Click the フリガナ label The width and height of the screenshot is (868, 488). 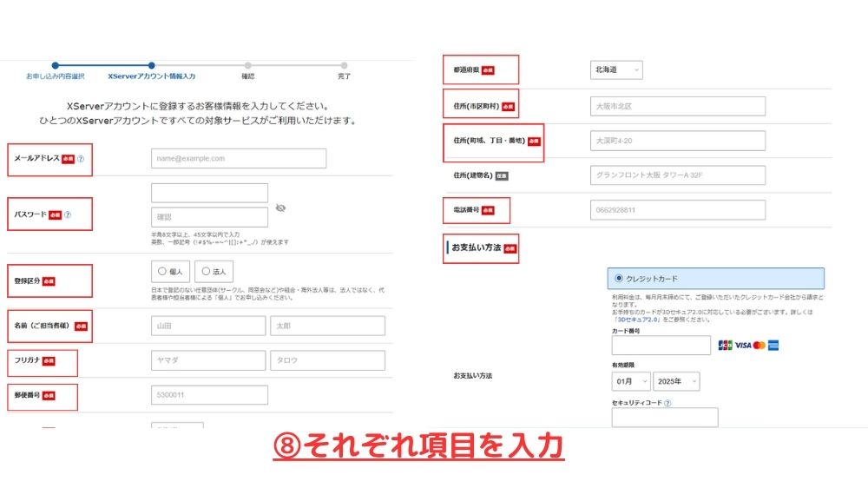(x=27, y=360)
